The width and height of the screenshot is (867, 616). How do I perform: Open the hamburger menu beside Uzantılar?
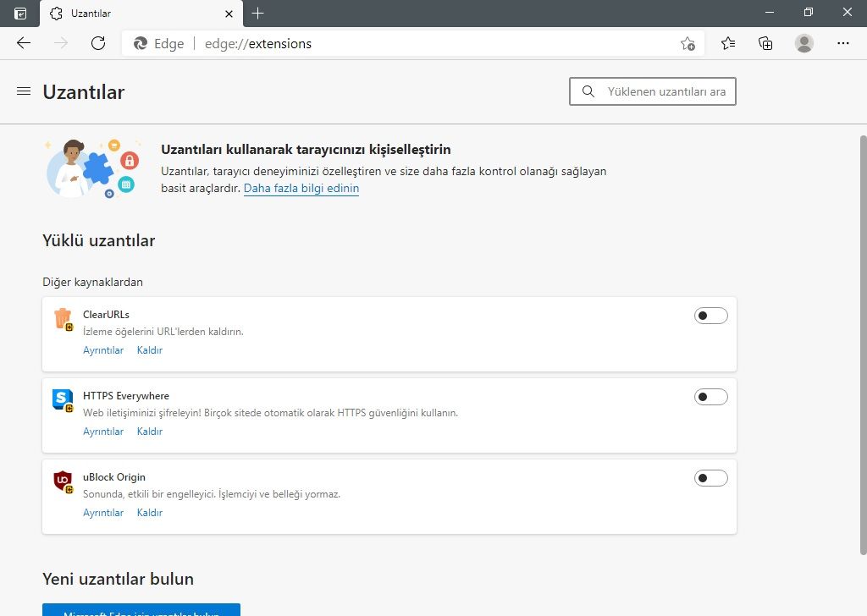point(24,91)
